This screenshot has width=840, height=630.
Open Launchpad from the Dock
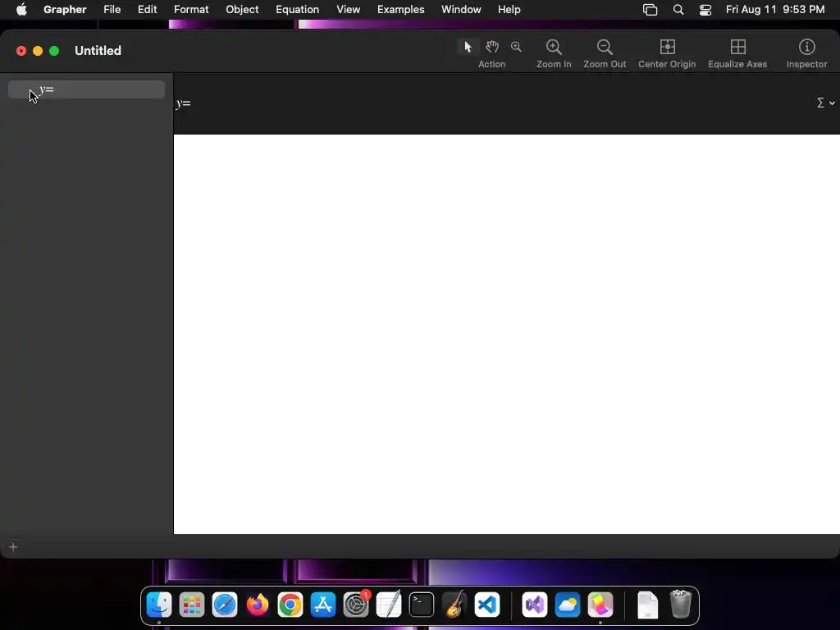coord(192,605)
